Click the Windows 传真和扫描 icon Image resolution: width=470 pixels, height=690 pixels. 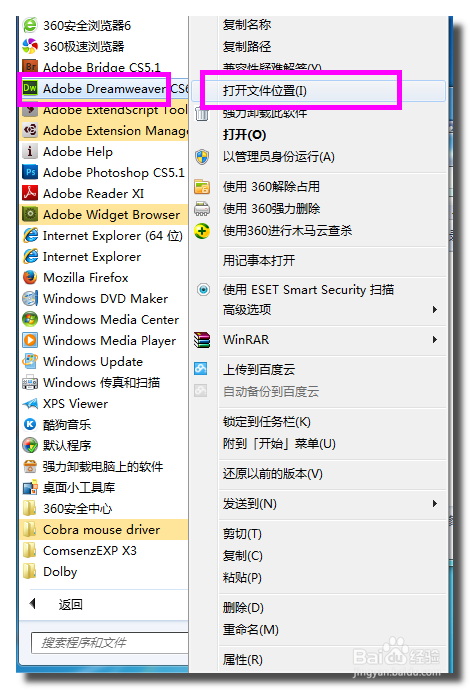[x=30, y=382]
